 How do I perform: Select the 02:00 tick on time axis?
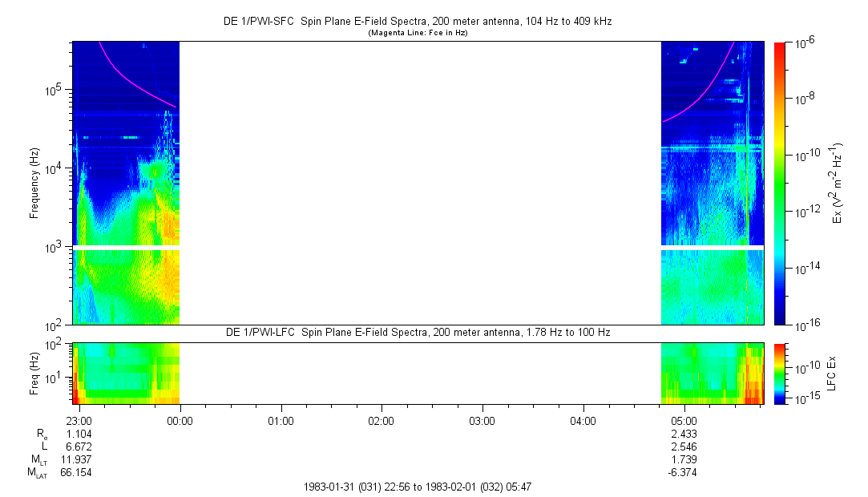(x=381, y=420)
